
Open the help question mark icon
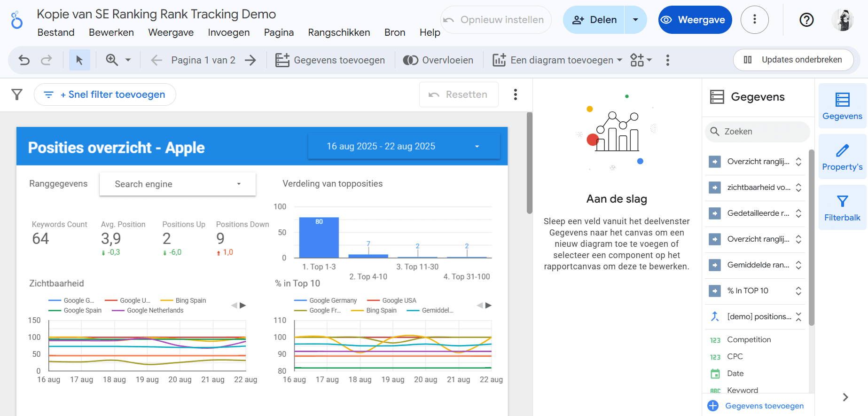point(806,20)
